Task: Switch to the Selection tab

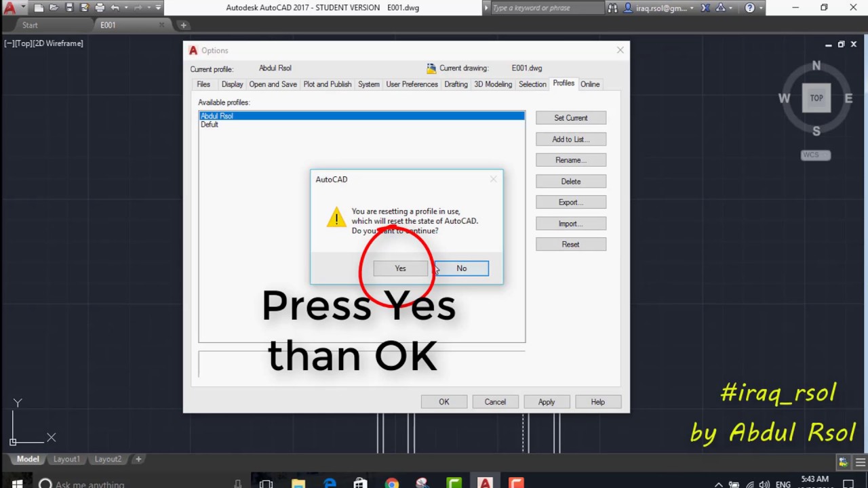Action: point(532,84)
